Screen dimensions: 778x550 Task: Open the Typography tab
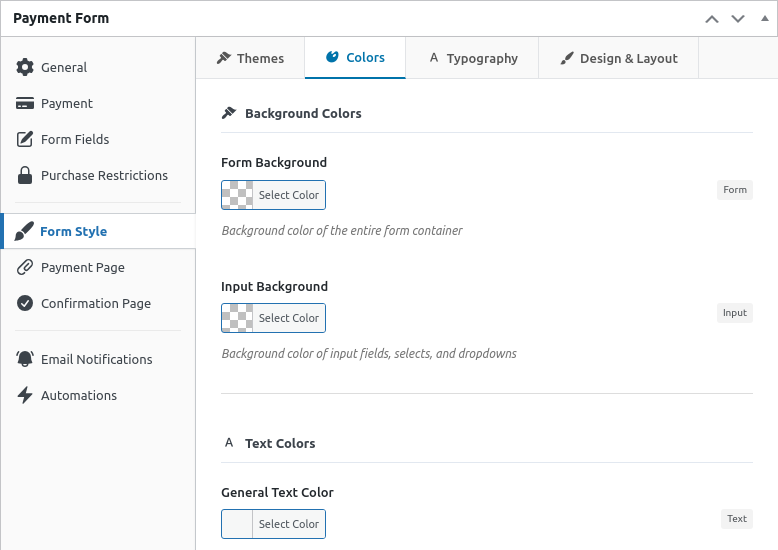472,58
